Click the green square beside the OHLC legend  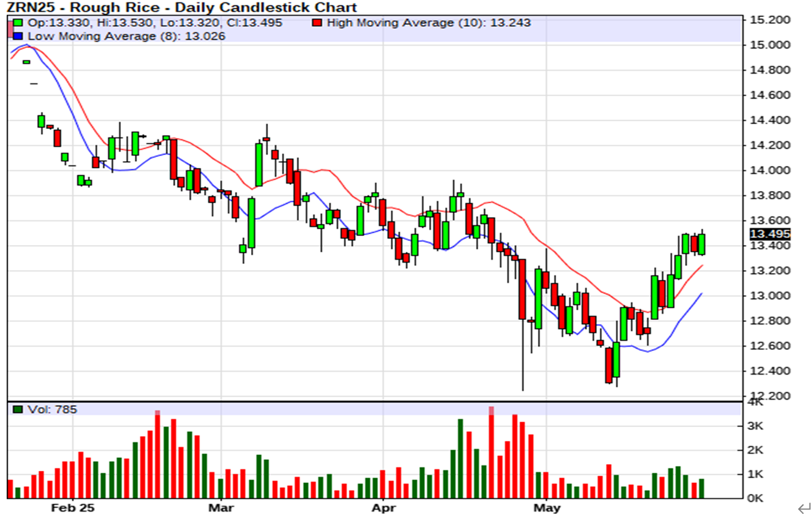pos(19,23)
